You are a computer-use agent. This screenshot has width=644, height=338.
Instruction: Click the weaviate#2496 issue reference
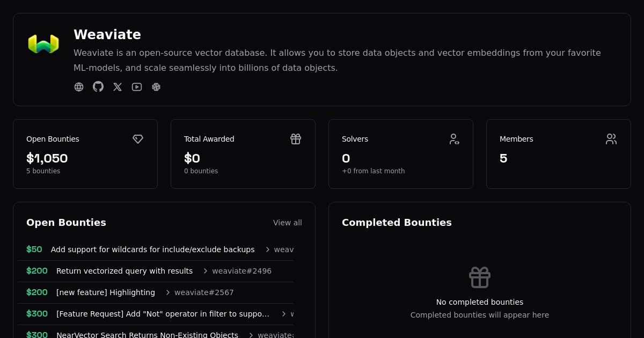(241, 271)
